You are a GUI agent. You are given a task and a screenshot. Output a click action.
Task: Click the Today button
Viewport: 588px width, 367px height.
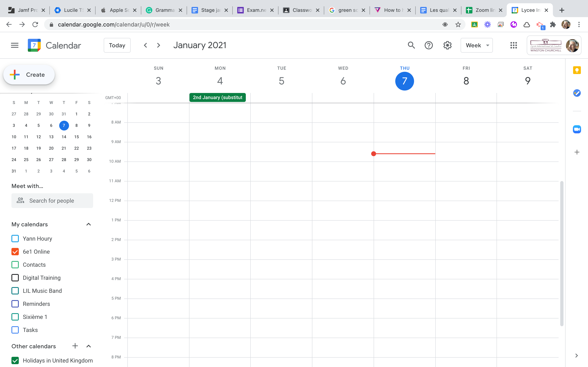[117, 45]
